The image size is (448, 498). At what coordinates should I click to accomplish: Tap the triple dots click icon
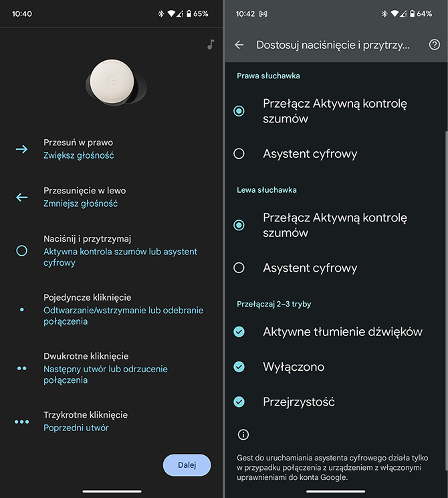21,422
